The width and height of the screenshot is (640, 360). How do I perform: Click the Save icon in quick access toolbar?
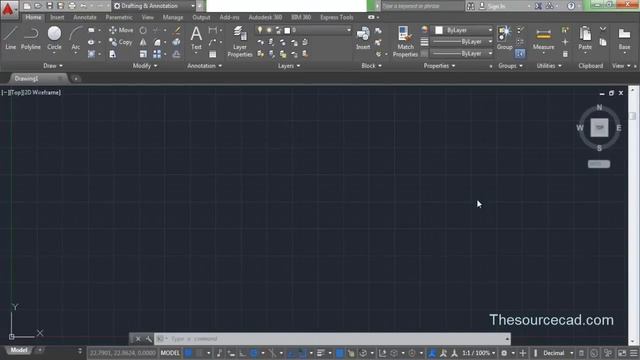49,6
